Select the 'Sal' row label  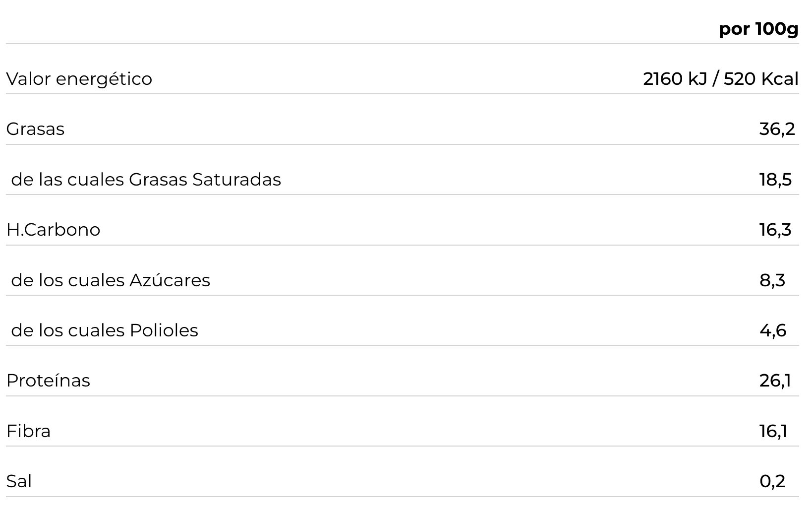(19, 481)
